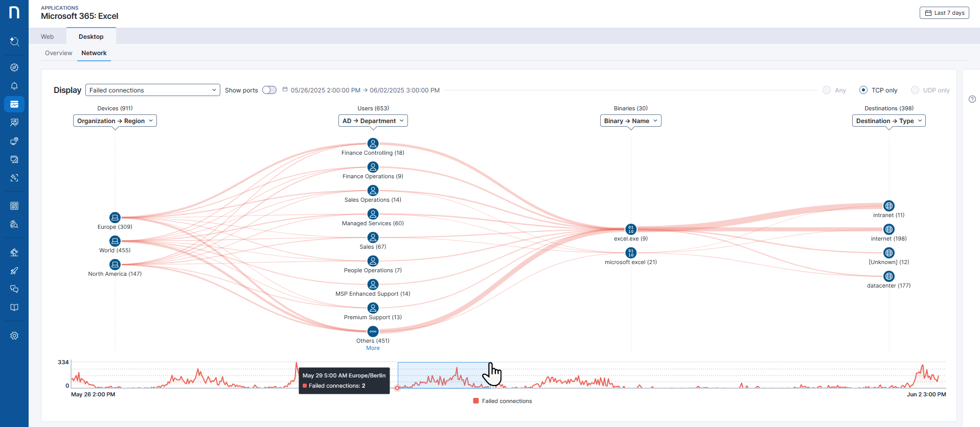Open the settings gear in the sidebar
Viewport: 980px width, 427px height.
point(14,336)
